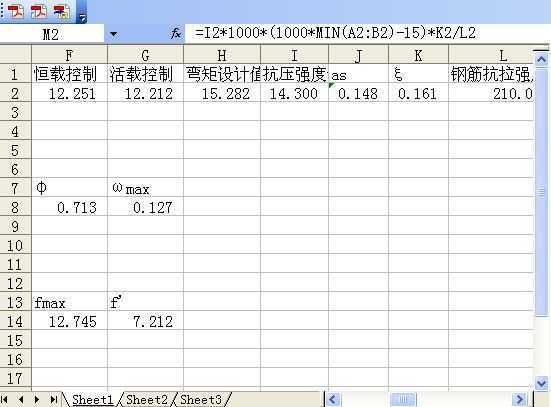Click cell with 抗压强度
The width and height of the screenshot is (551, 407).
[x=294, y=73]
